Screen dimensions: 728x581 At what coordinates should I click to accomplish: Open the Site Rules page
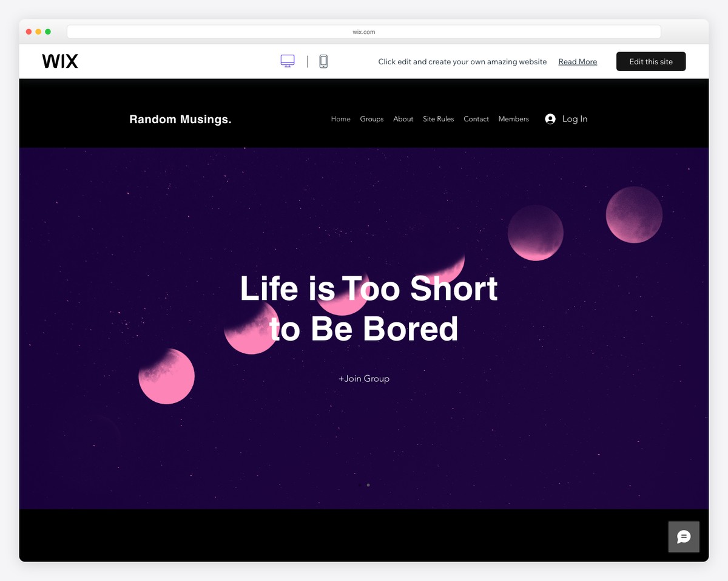point(438,119)
